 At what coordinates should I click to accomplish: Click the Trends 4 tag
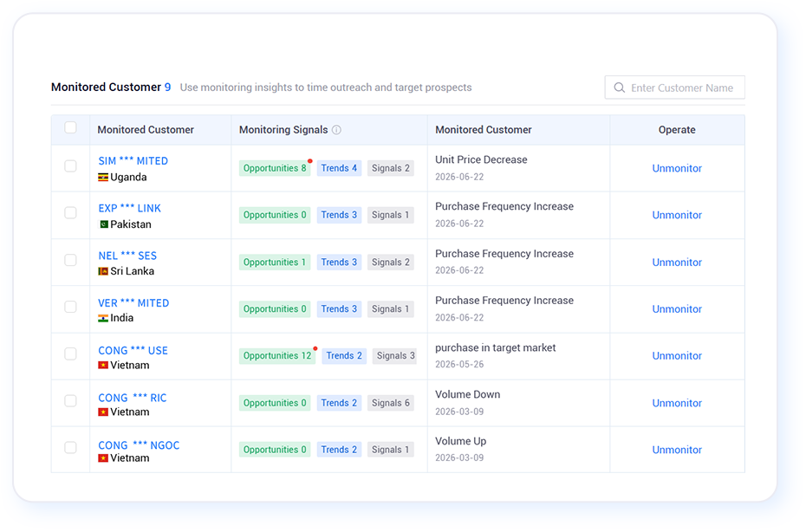coord(339,168)
